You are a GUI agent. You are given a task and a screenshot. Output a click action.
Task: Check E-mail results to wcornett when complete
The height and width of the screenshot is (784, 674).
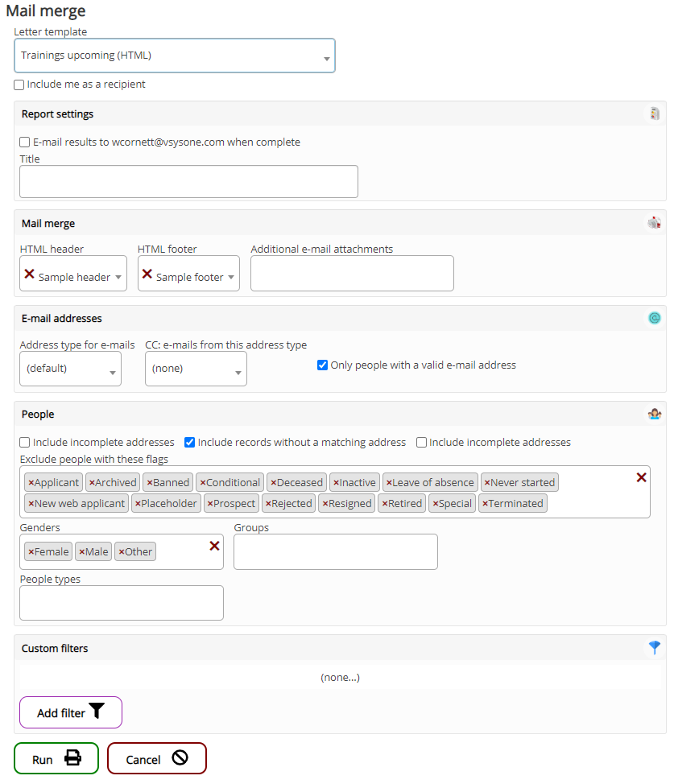pos(25,142)
